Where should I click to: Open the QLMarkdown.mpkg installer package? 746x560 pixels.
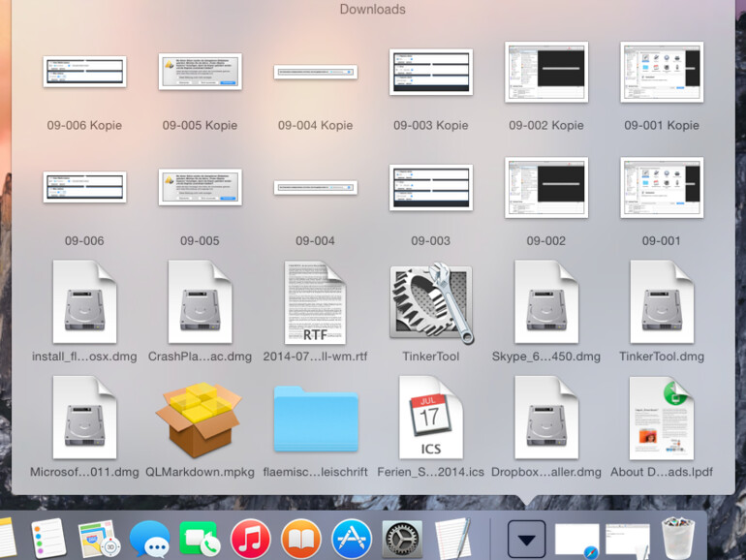coord(200,419)
